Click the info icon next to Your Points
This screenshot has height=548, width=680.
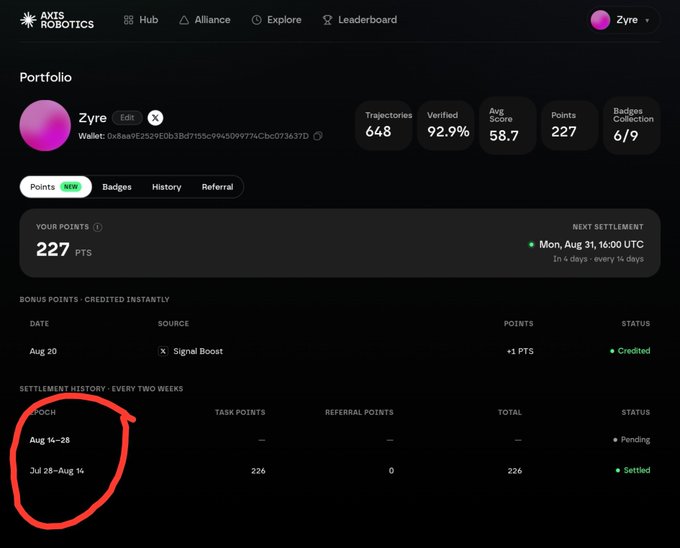tap(98, 227)
